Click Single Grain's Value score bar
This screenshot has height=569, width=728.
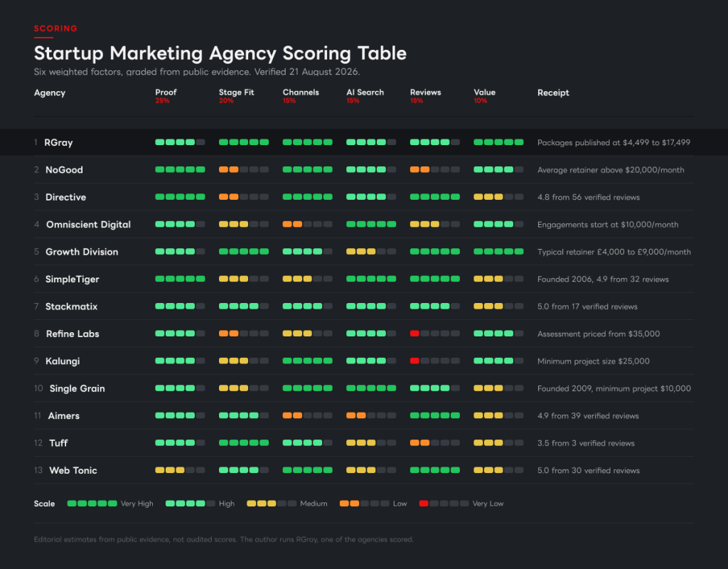[x=498, y=388]
